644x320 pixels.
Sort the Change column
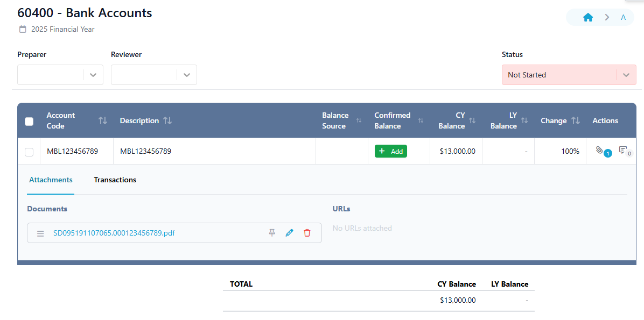pyautogui.click(x=577, y=120)
